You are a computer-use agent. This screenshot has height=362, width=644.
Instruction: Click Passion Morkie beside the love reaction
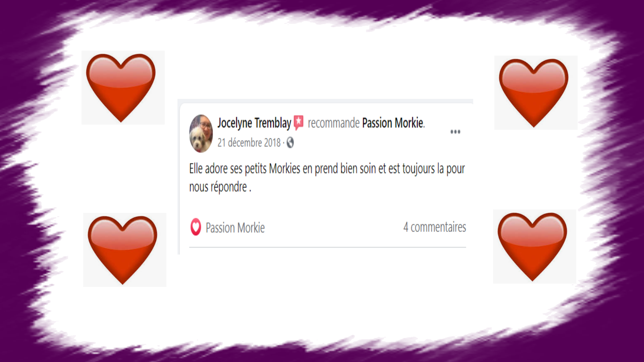click(x=235, y=228)
